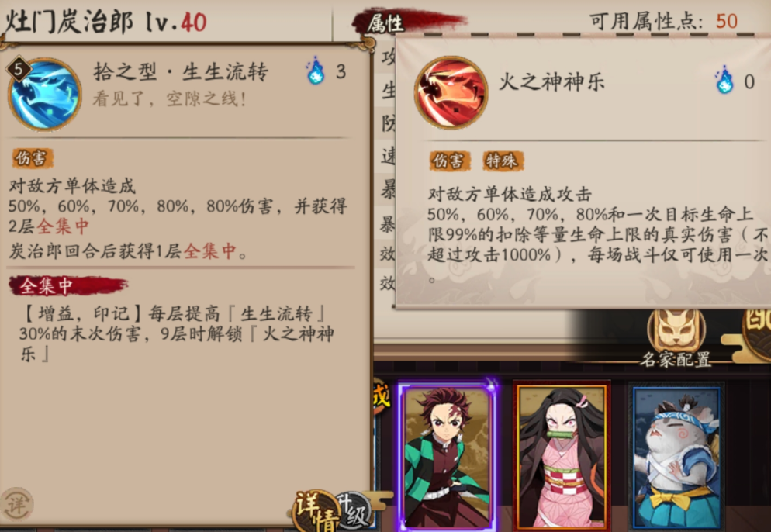This screenshot has height=532, width=771.
Task: Click the round 详 icon at bottom left
Action: 17,504
